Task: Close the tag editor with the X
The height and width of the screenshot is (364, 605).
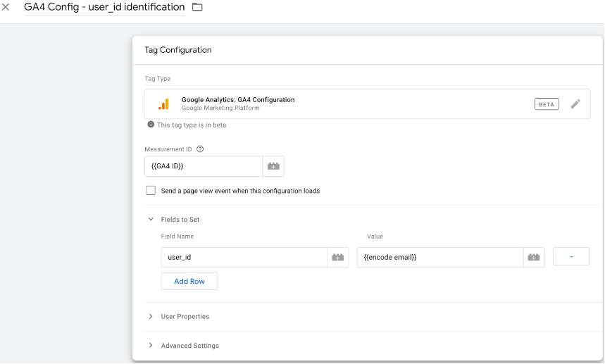Action: [x=6, y=7]
